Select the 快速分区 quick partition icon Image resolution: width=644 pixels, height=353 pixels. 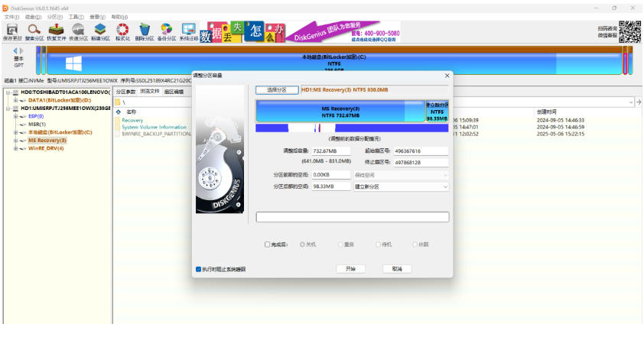(x=78, y=31)
